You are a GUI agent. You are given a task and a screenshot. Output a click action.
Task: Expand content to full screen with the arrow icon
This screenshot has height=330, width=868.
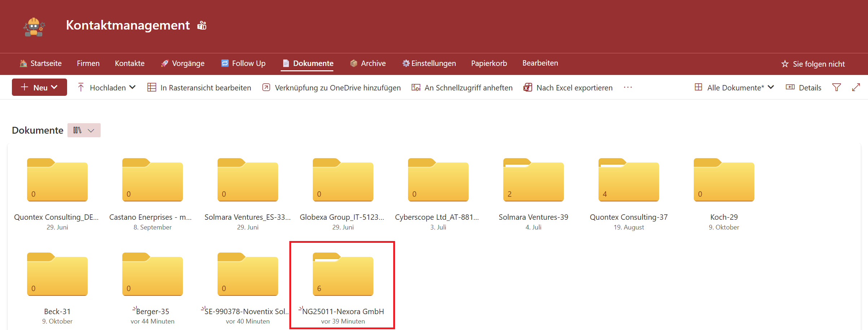tap(856, 88)
